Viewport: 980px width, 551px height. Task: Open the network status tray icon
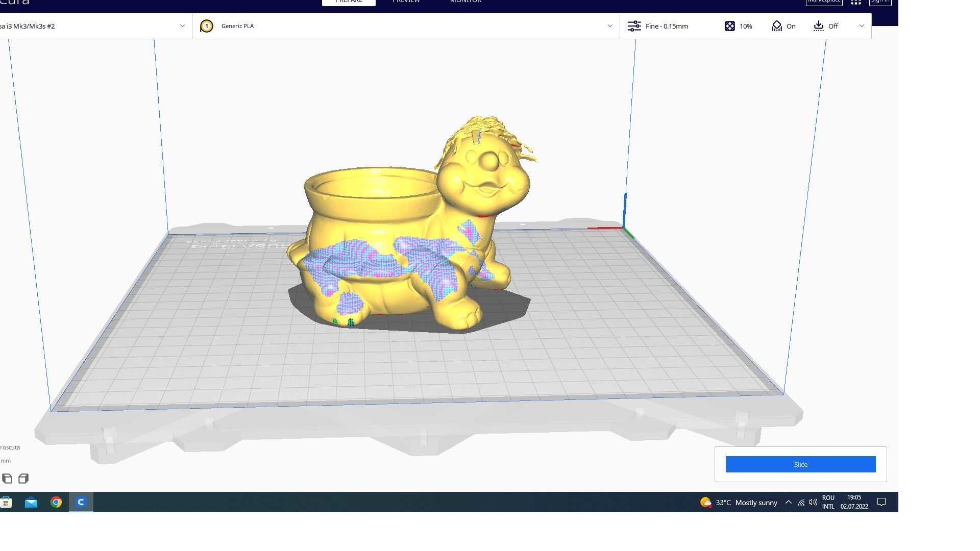[x=801, y=503]
